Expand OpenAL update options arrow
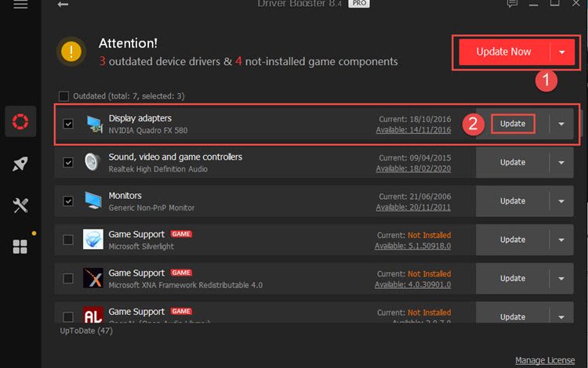 coord(561,316)
